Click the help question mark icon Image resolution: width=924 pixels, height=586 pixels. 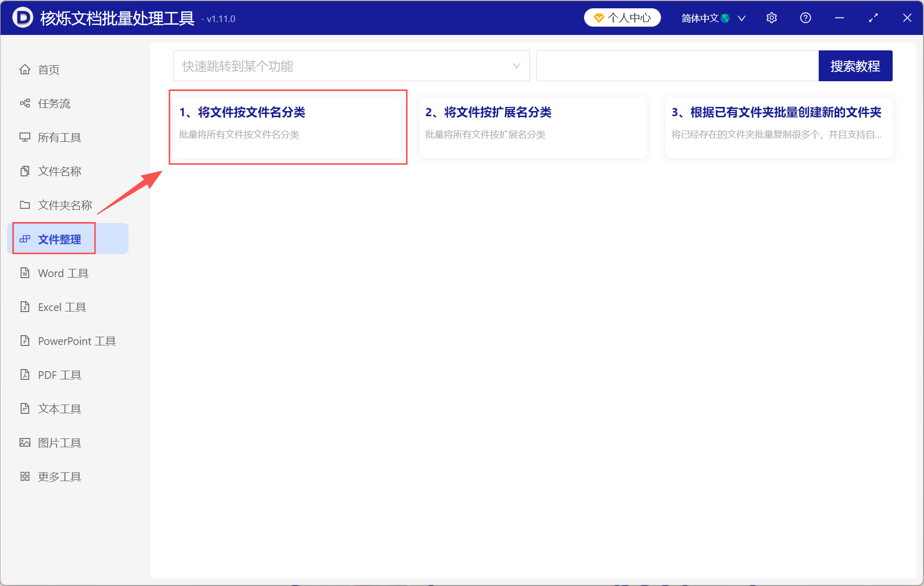[x=805, y=17]
